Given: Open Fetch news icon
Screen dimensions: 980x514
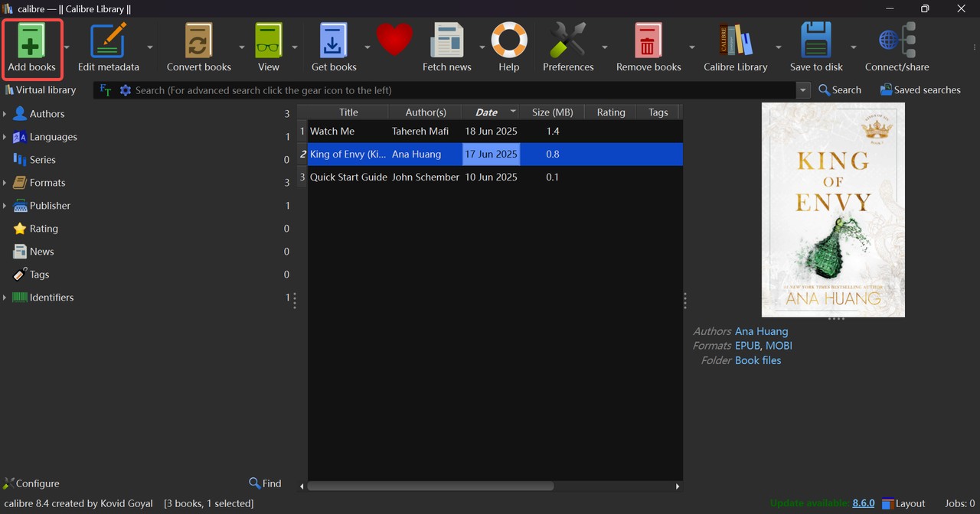Looking at the screenshot, I should [447, 41].
